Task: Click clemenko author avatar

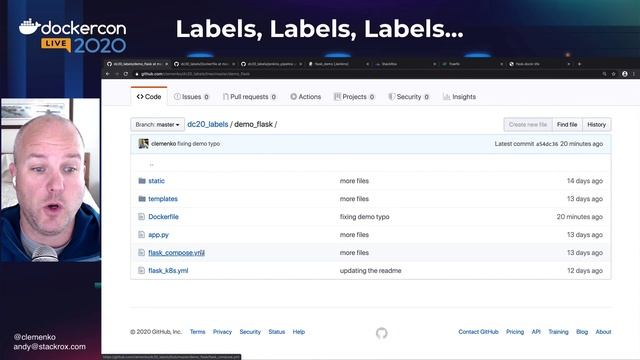Action: (x=143, y=144)
